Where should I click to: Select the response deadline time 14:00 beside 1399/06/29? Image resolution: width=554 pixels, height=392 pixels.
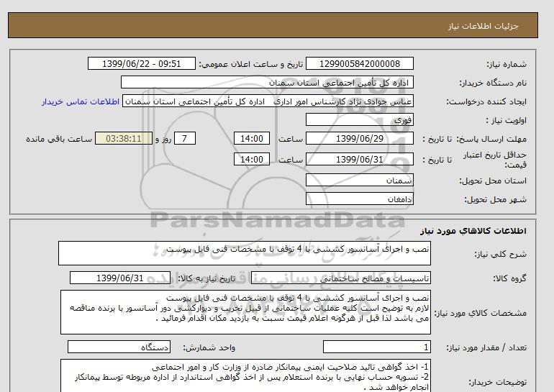click(x=252, y=138)
